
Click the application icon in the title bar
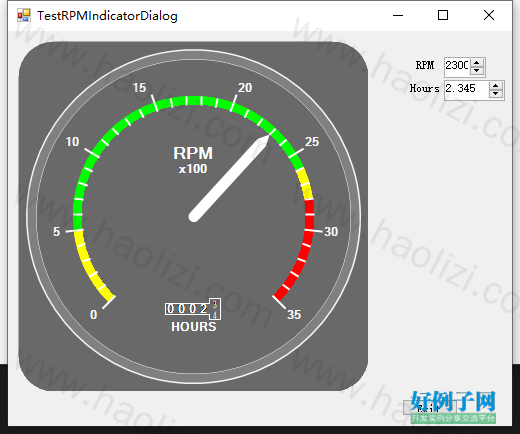tap(24, 15)
